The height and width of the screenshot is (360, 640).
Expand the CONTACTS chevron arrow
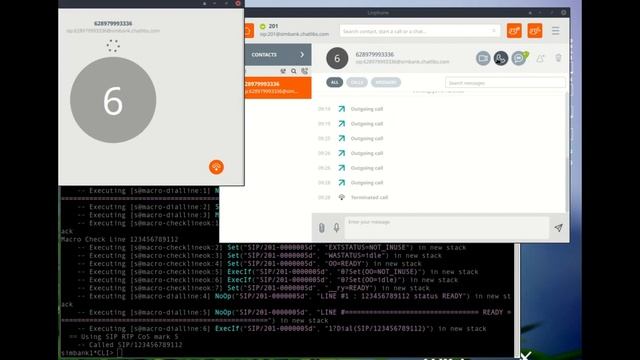click(302, 54)
